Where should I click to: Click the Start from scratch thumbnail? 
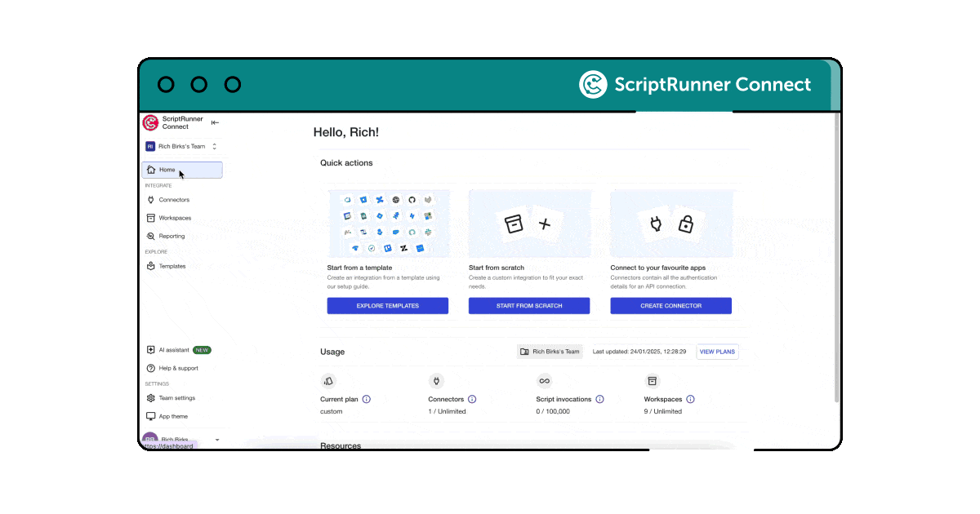[x=529, y=224]
